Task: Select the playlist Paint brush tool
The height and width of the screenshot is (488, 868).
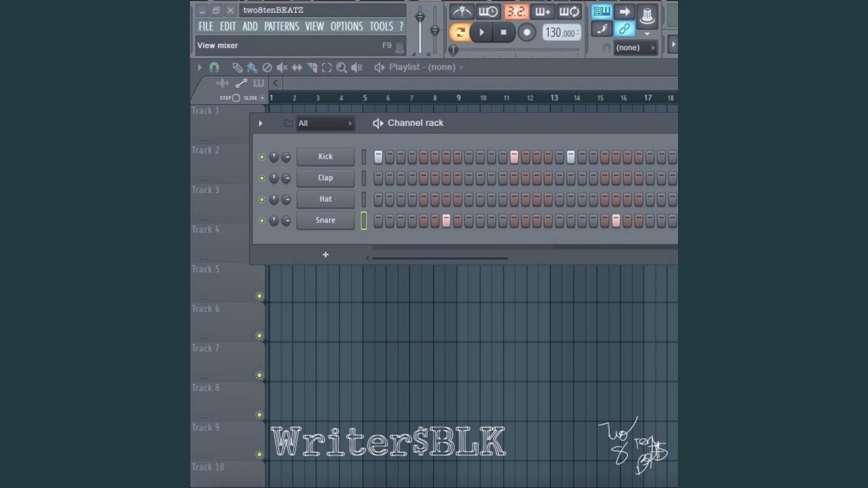Action: coord(252,67)
